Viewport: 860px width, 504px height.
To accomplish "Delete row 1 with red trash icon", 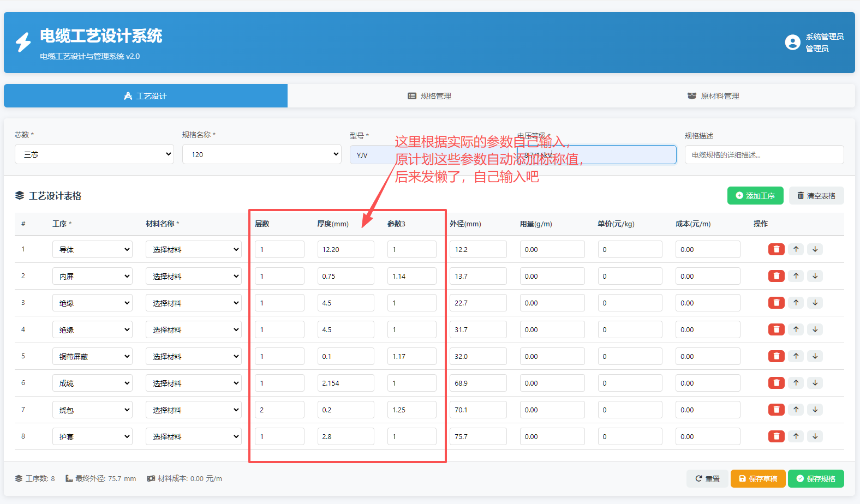I will (776, 249).
